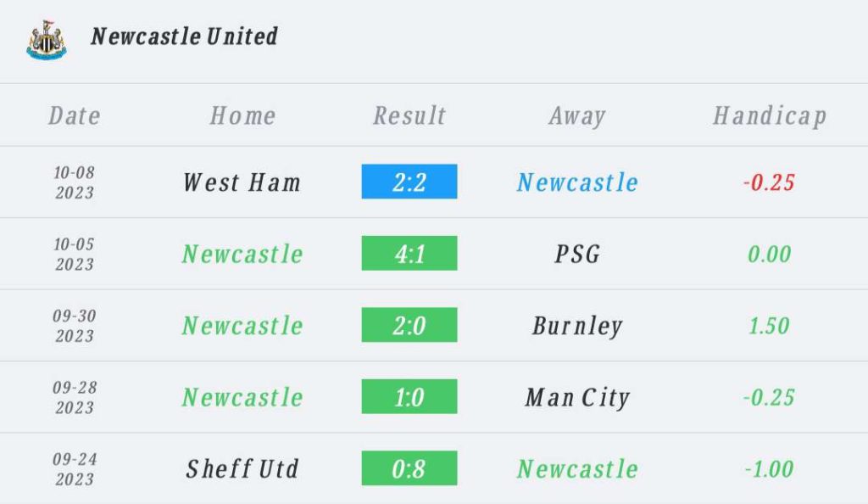The image size is (868, 504).
Task: Click the Handicap column header
Action: (x=770, y=116)
